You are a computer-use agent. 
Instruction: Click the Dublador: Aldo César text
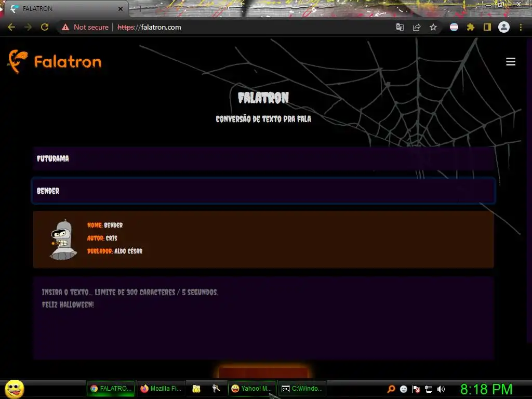click(x=115, y=251)
